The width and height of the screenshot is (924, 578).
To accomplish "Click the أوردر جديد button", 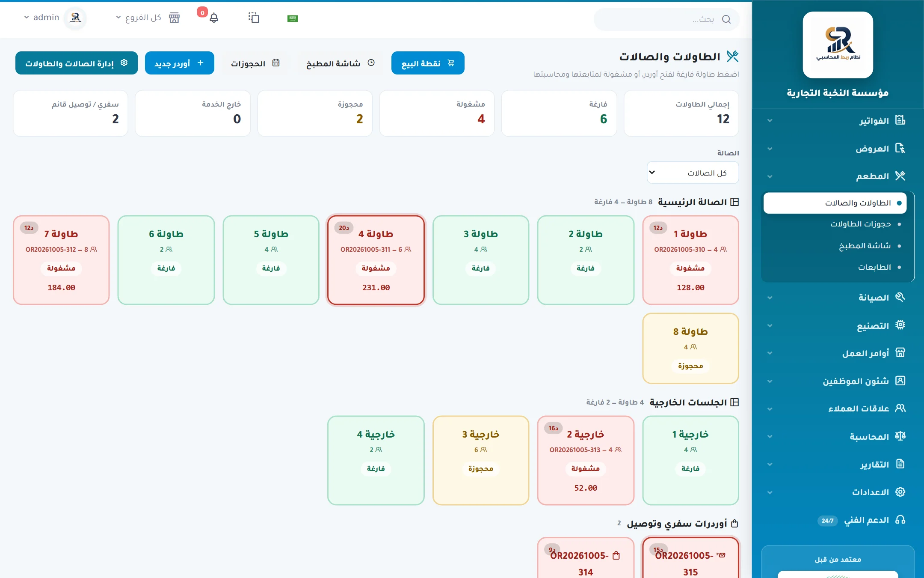I will pos(180,63).
